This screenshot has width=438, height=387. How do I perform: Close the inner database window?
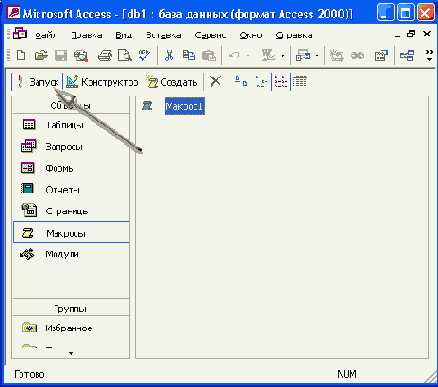coord(427,34)
